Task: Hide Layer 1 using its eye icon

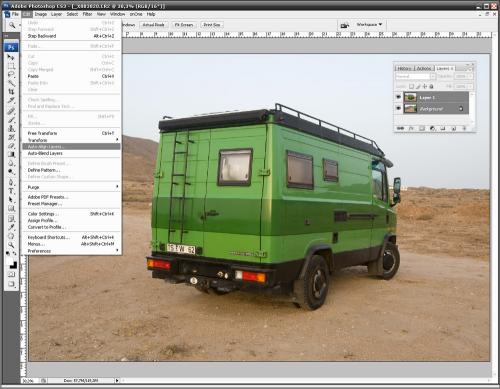Action: point(398,97)
